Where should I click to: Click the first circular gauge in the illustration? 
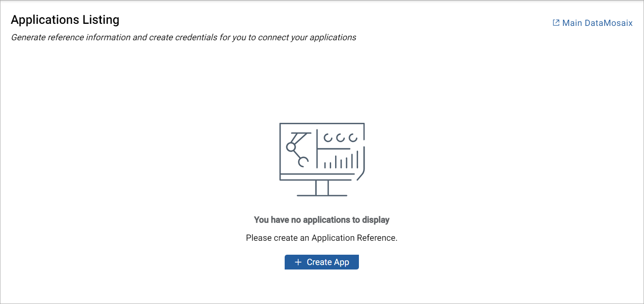328,138
